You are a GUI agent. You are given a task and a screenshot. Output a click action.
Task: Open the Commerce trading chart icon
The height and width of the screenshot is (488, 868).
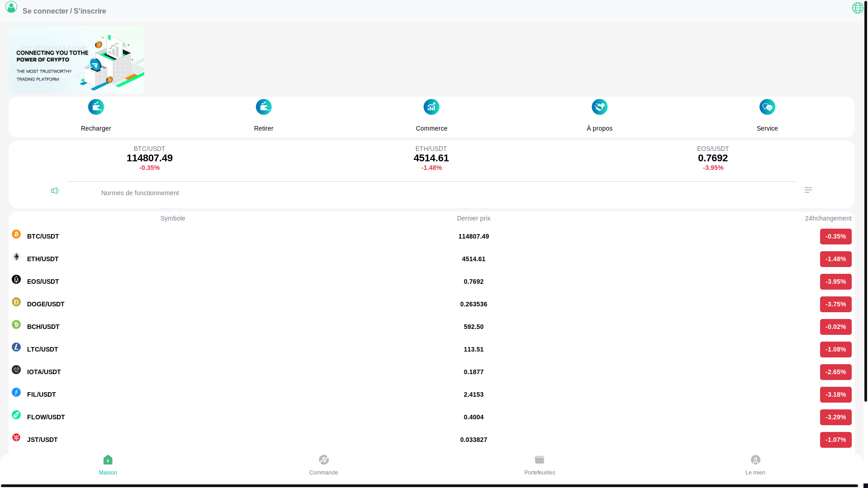click(431, 107)
